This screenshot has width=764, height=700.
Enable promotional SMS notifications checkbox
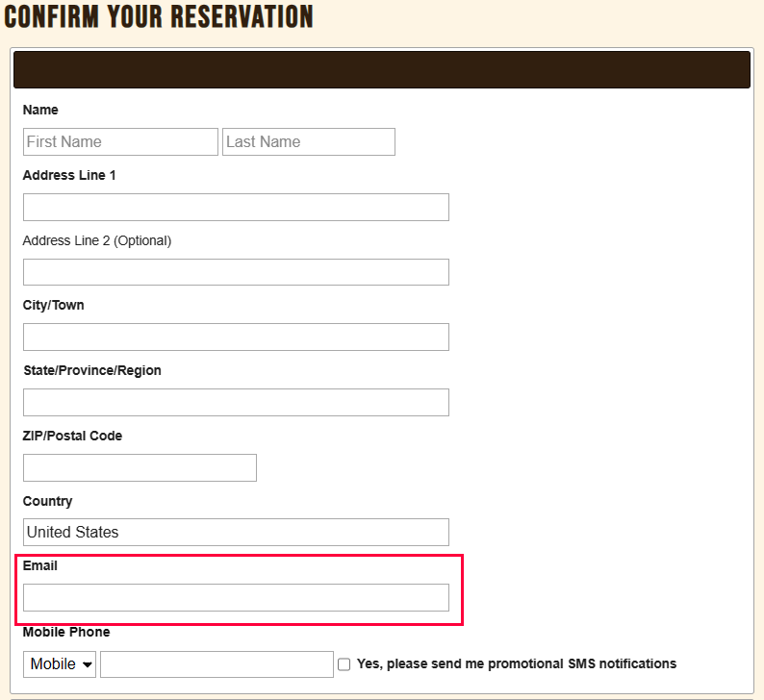344,664
